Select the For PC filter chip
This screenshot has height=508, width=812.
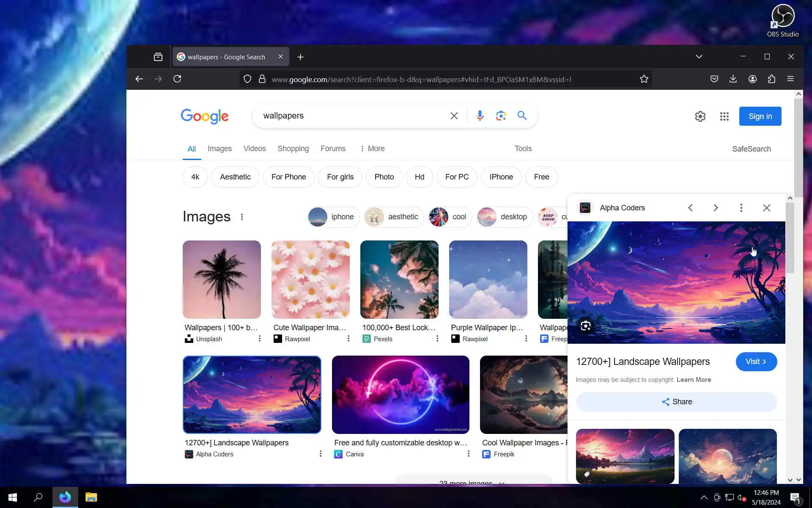[457, 177]
